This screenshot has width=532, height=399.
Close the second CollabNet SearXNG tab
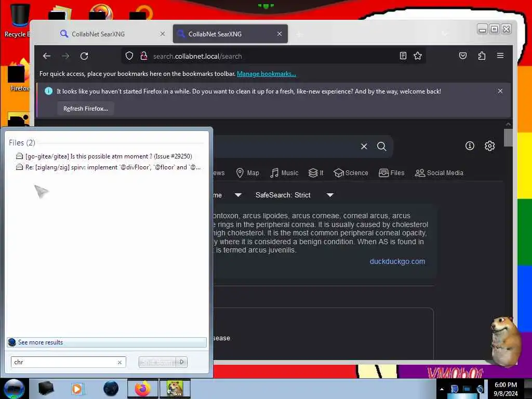pos(280,34)
